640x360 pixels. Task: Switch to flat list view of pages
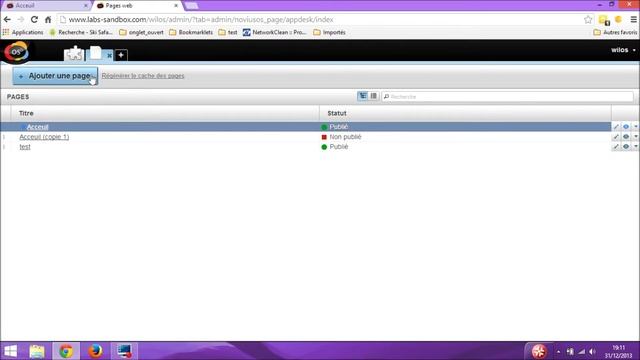pyautogui.click(x=373, y=96)
